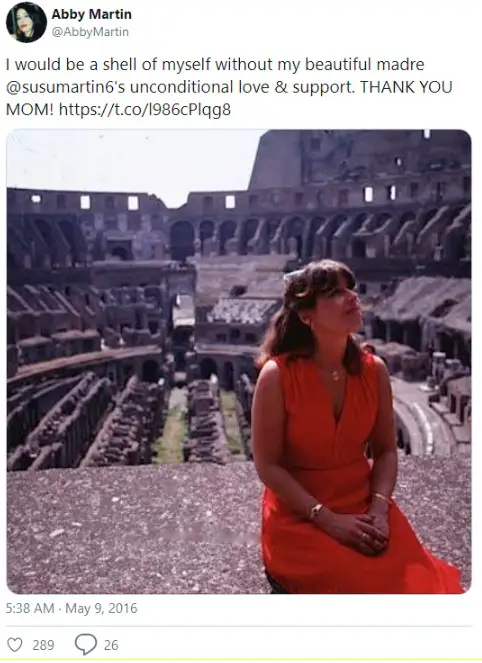
Task: Open the @AbbyMartin handle
Action: coord(90,32)
